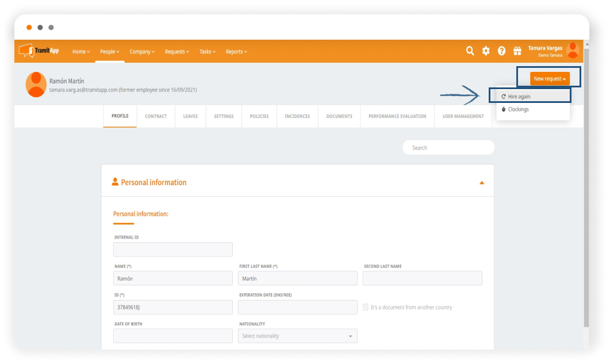Click the search magnifier icon in header
Viewport: 610px width, 364px height.
point(470,51)
